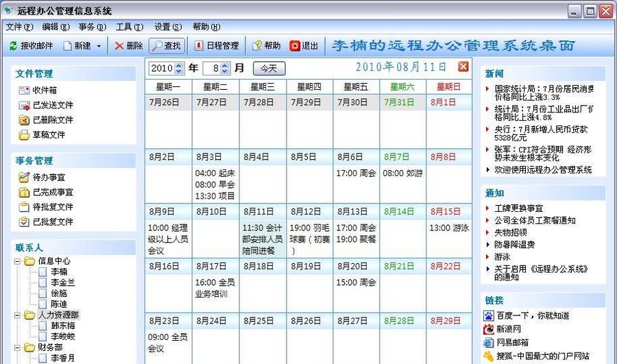The image size is (617, 364).
Task: Select the 人力资源部 folder
Action: (58, 315)
